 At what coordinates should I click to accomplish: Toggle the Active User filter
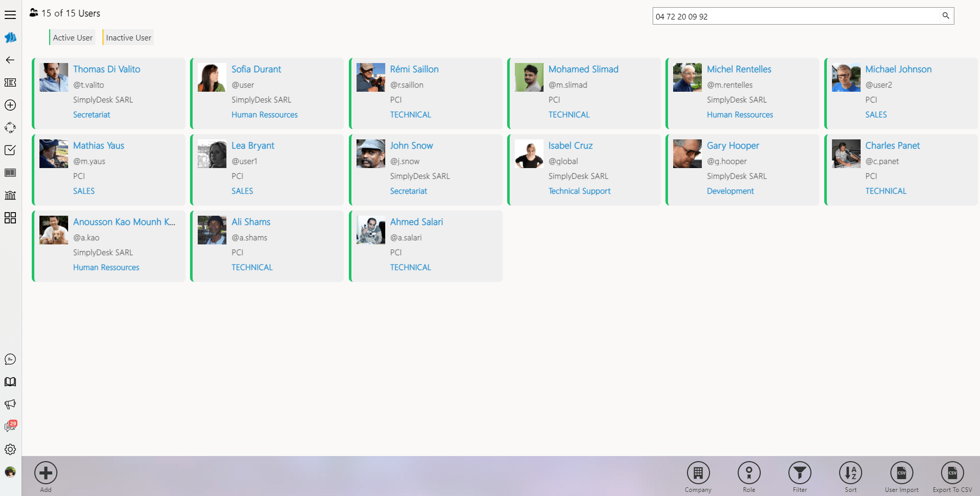72,37
